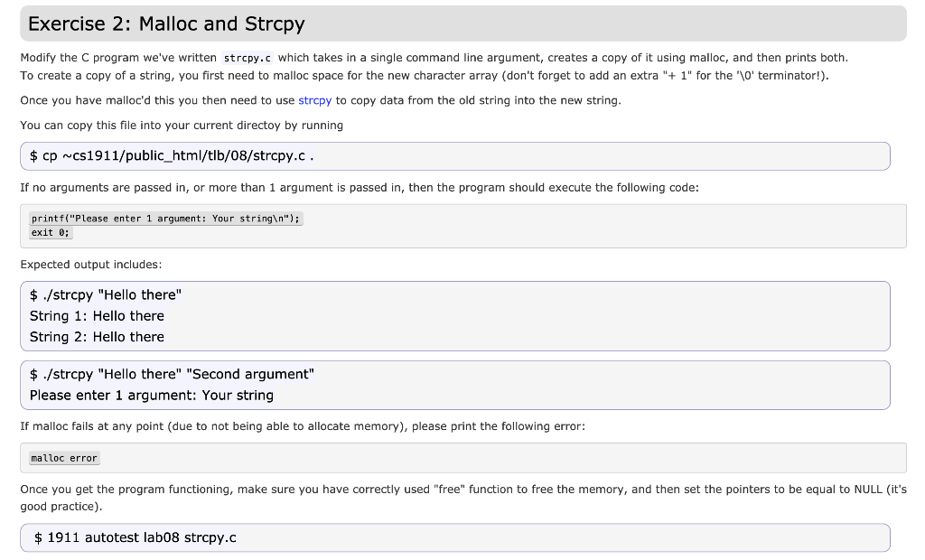The height and width of the screenshot is (560, 925).
Task: Click the String 1: Hello there output
Action: [97, 316]
